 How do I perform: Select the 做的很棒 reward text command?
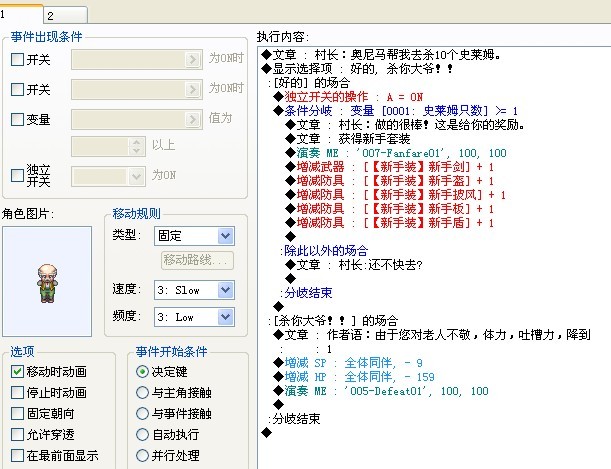pos(405,125)
